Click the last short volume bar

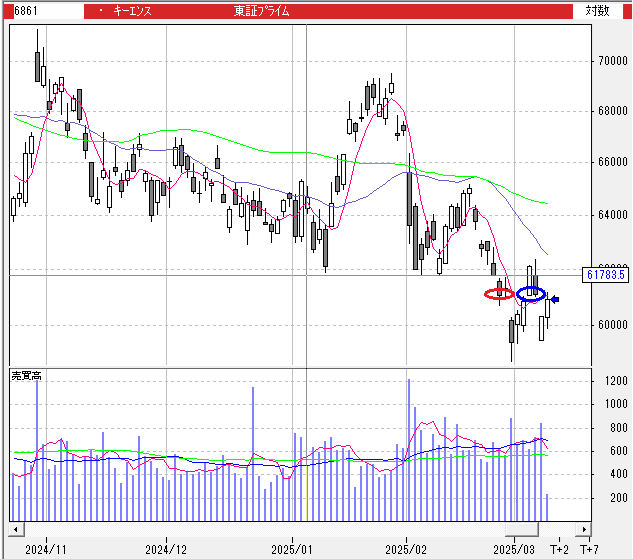[547, 507]
